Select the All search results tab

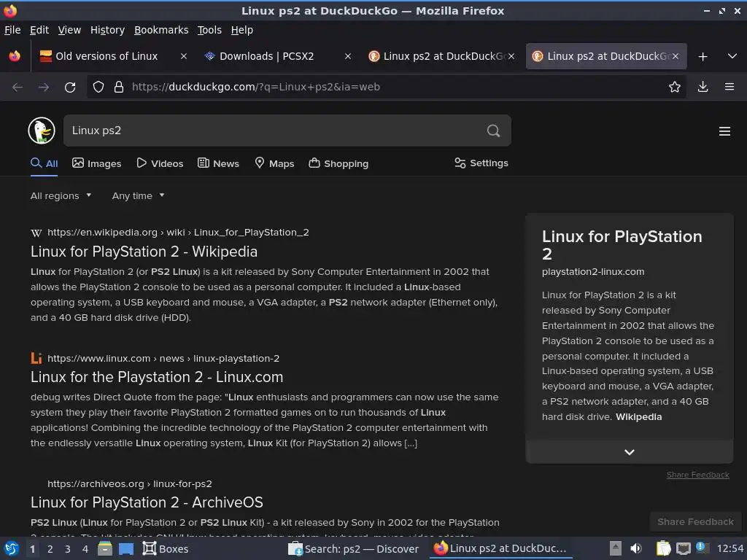point(44,163)
